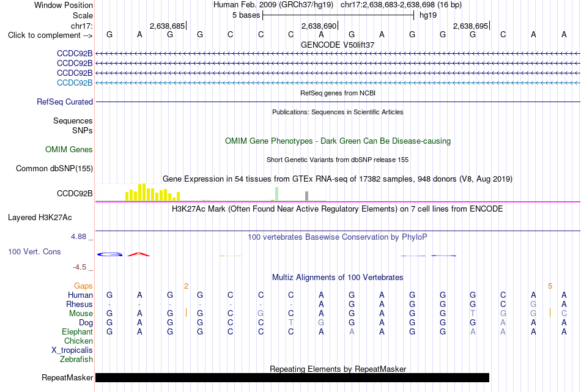Click the '5 bases' scale label
Image resolution: width=581 pixels, height=392 pixels.
(x=246, y=15)
